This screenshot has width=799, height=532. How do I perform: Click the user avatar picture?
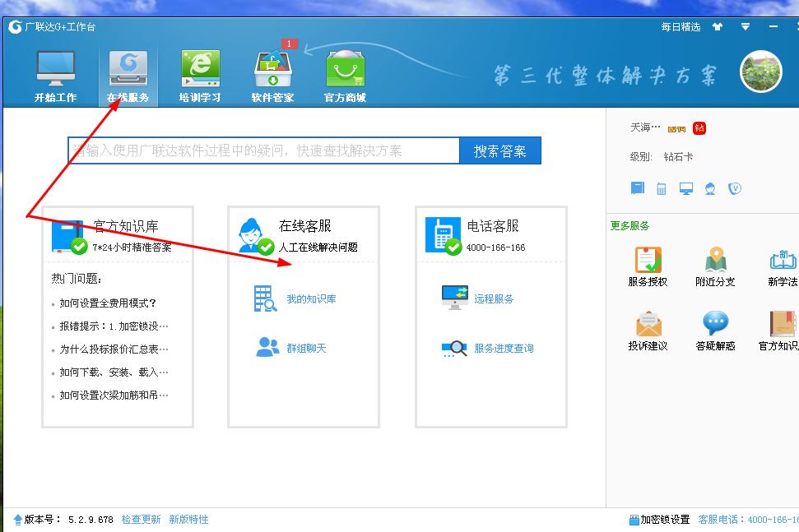tap(761, 72)
